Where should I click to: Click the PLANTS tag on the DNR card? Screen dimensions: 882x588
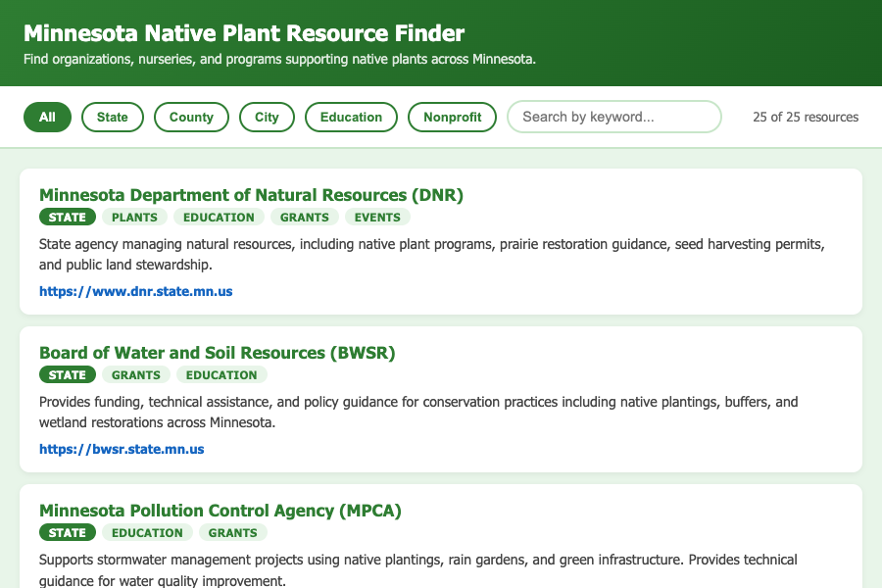[x=134, y=218]
